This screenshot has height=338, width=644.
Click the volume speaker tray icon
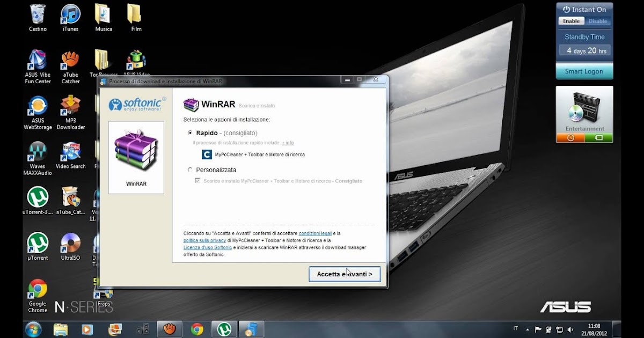click(x=570, y=329)
